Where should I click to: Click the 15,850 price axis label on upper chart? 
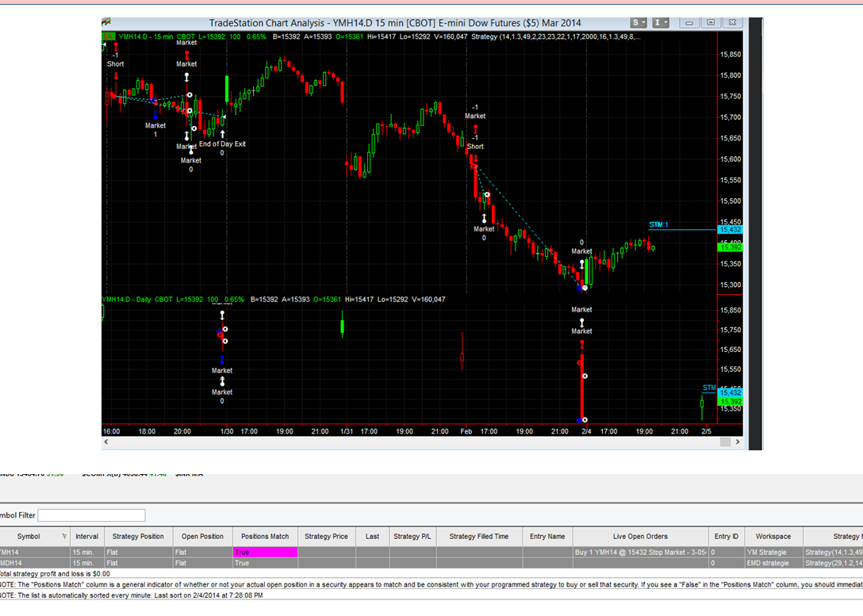tap(731, 55)
